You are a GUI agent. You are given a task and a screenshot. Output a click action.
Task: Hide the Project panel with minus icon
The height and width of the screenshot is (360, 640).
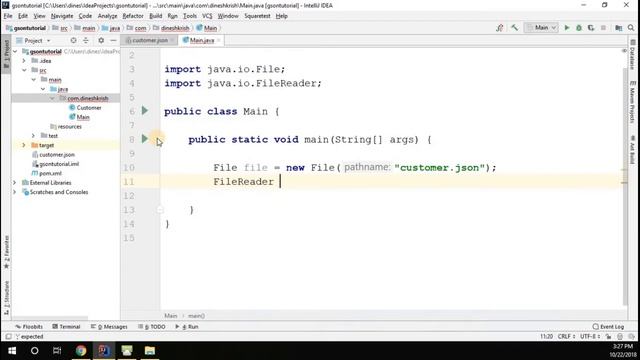113,40
